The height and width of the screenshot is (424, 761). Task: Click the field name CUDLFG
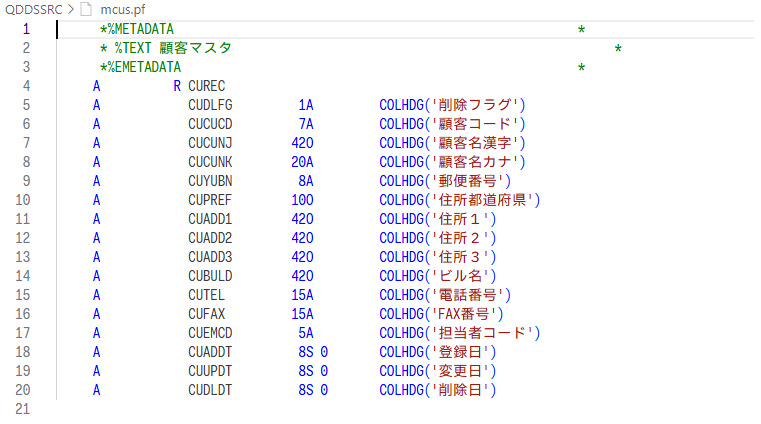[210, 105]
